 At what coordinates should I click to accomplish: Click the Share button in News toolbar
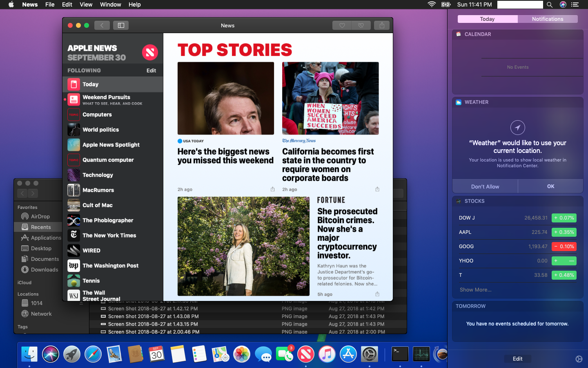382,25
